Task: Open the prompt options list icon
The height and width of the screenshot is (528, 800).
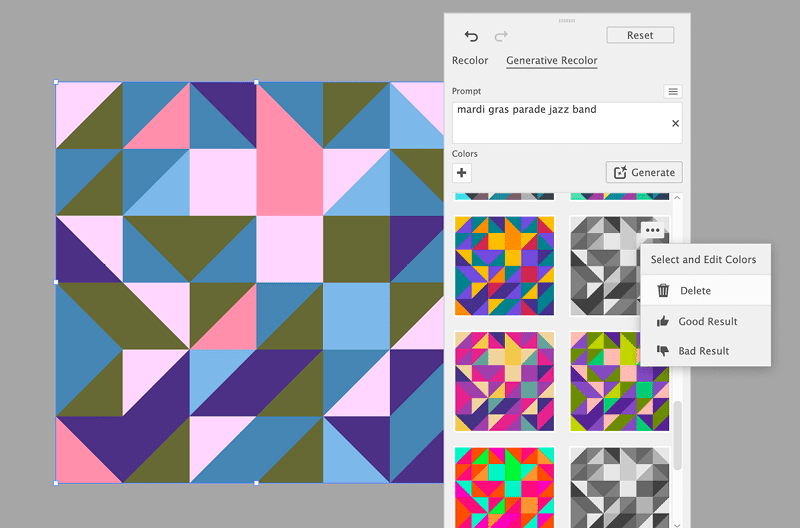Action: click(x=673, y=91)
